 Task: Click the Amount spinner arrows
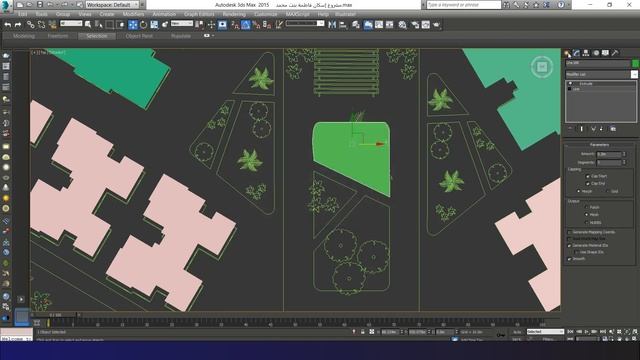(624, 154)
